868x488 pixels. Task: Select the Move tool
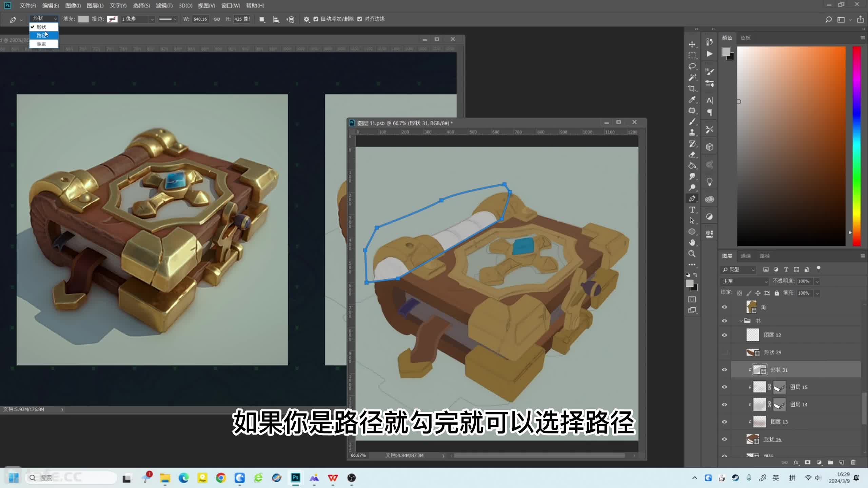[x=692, y=44]
